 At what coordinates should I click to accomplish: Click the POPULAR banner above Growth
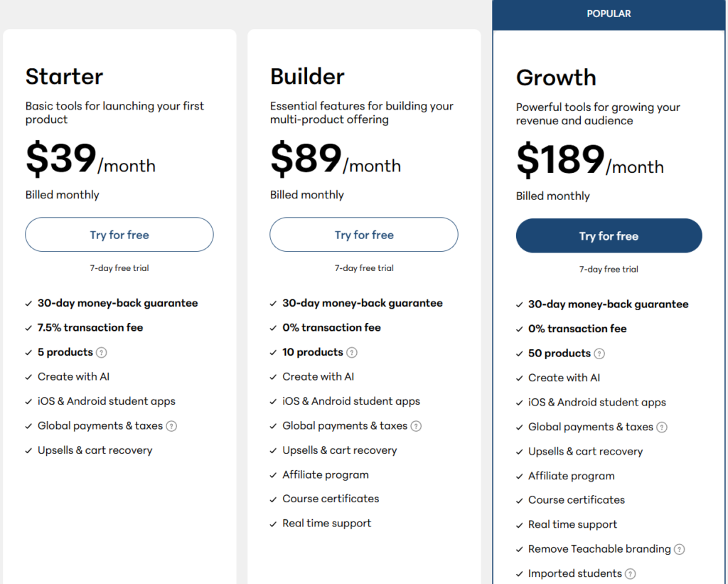tap(609, 14)
